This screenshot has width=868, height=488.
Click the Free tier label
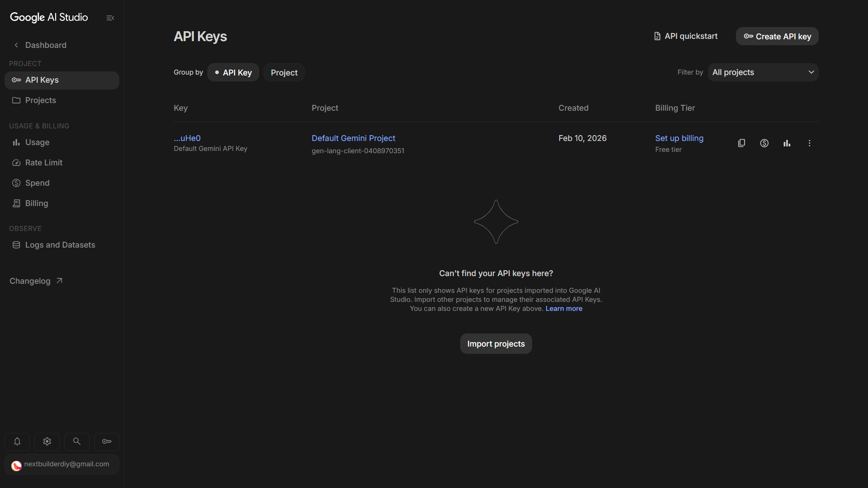[668, 150]
